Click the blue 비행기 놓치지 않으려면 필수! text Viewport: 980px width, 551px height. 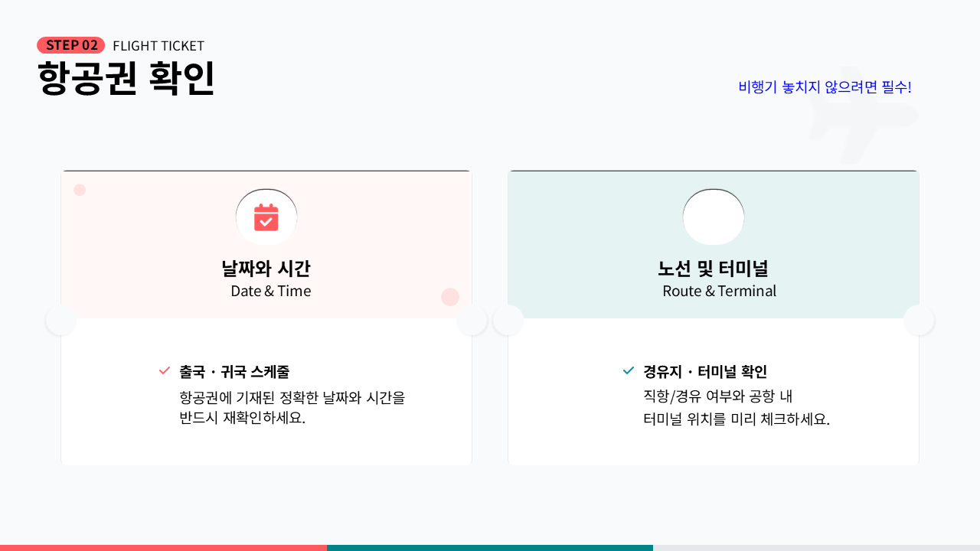coord(825,87)
